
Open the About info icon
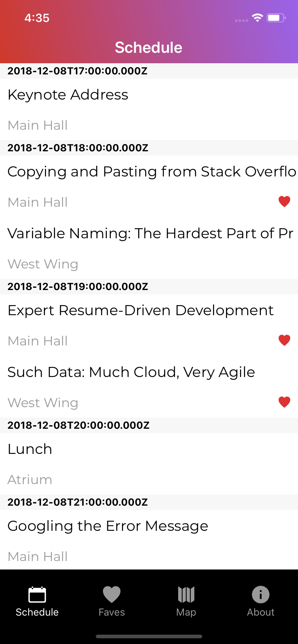click(261, 594)
